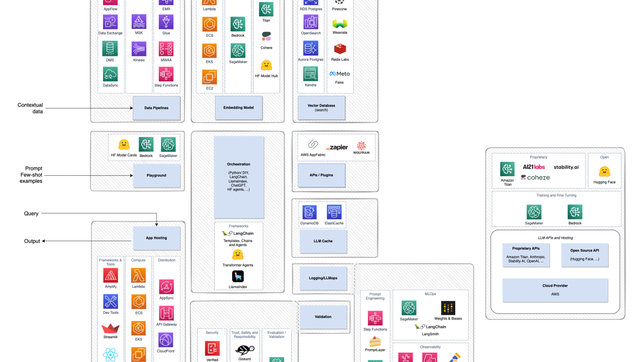Select Step Functions icon above Data Pipelines
Image resolution: width=644 pixels, height=362 pixels.
coord(166,74)
